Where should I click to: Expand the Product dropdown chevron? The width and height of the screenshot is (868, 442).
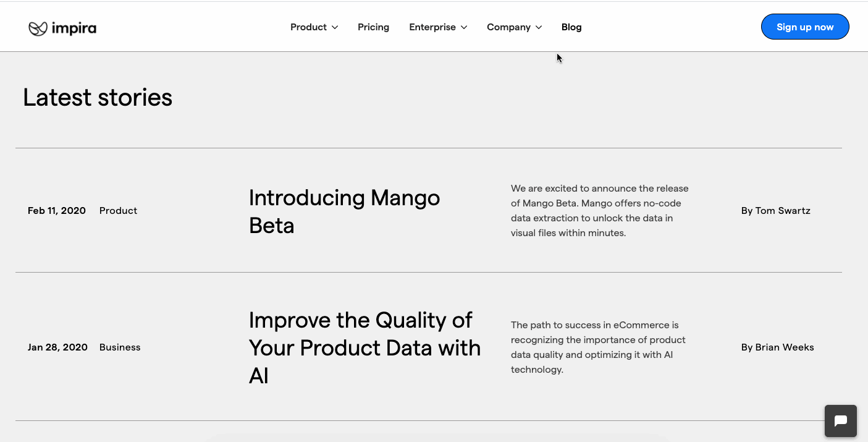coord(335,27)
